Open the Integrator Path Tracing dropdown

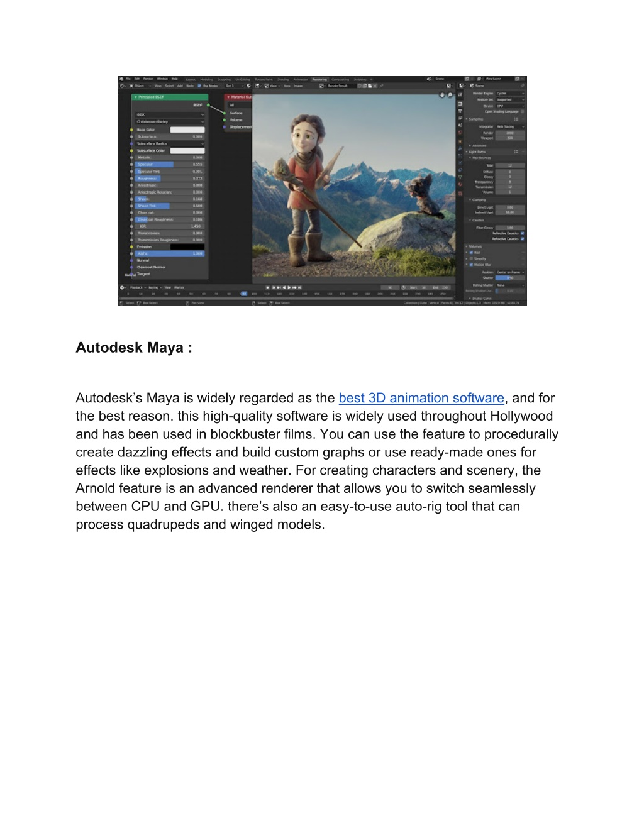510,126
